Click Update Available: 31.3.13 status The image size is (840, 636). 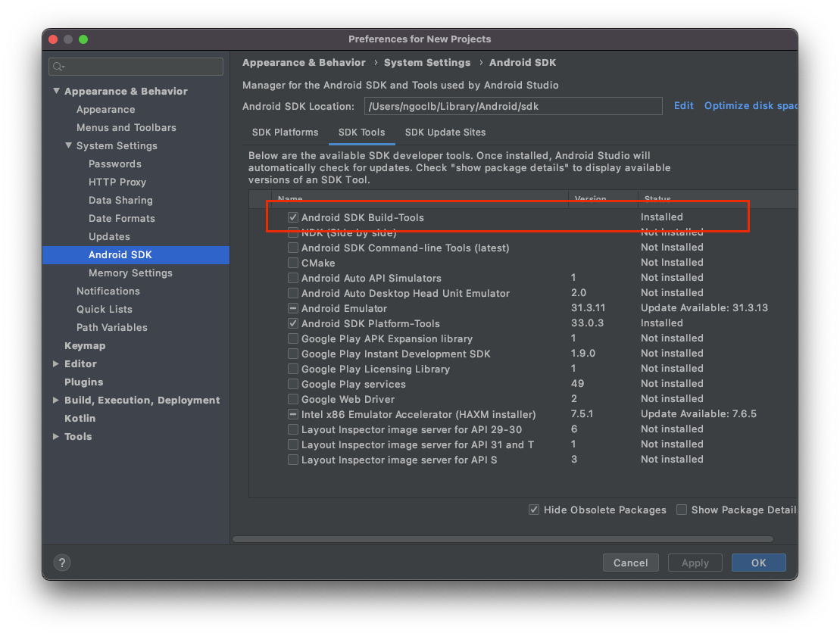[704, 308]
